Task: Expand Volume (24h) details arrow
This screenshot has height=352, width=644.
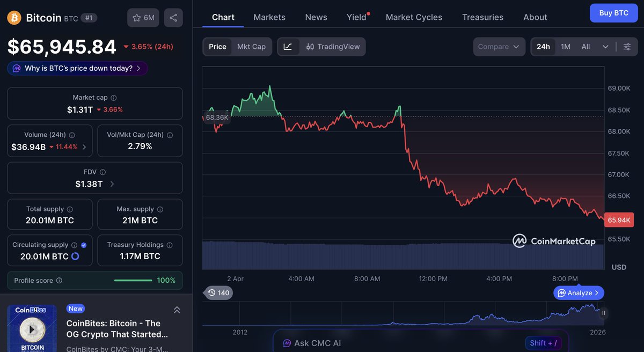Action: tap(84, 146)
